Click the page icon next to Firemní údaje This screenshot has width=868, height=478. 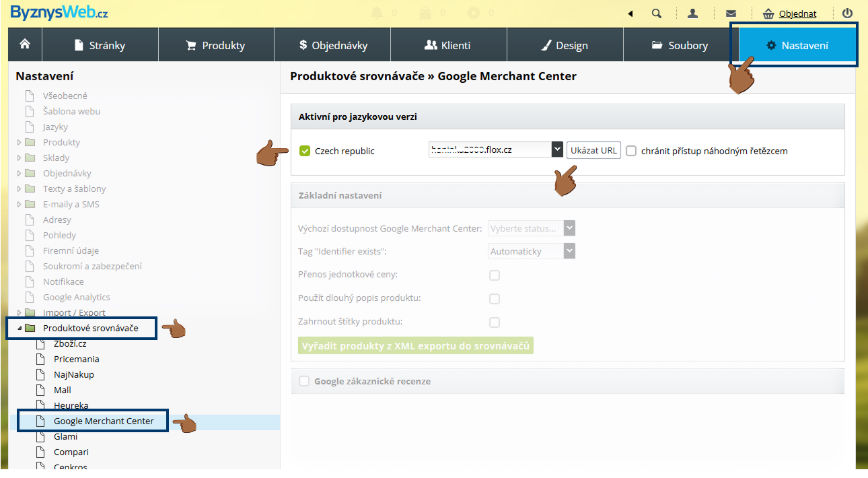30,250
